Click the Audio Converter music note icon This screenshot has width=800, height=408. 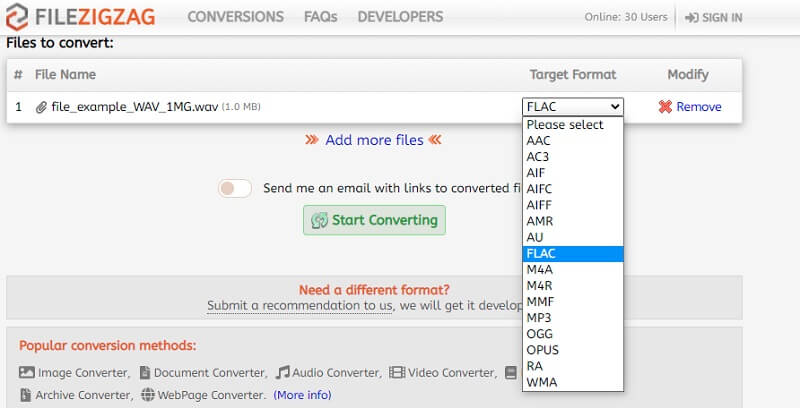tap(284, 373)
